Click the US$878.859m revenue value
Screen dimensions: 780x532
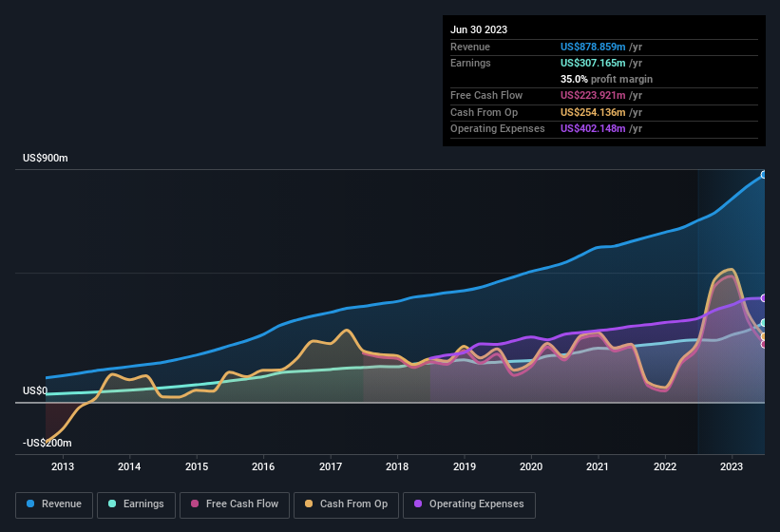593,47
